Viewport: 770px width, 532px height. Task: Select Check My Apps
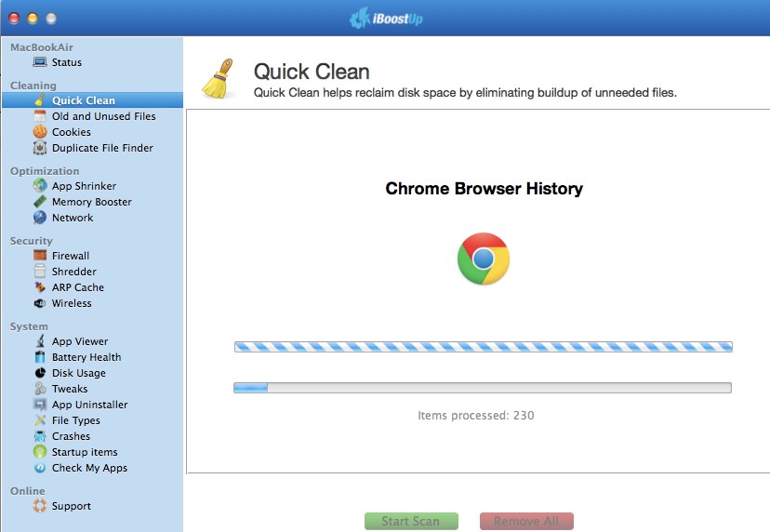click(x=92, y=468)
